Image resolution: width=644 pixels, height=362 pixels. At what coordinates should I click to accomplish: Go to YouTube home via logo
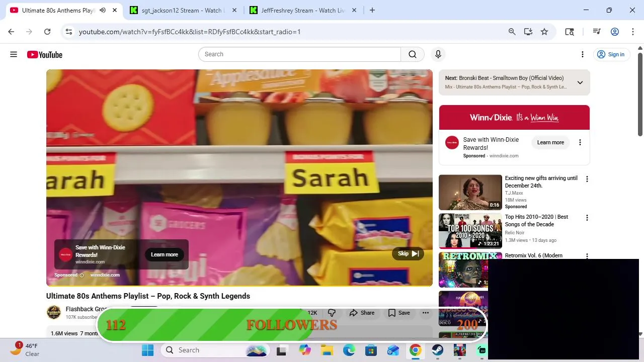[x=45, y=54]
